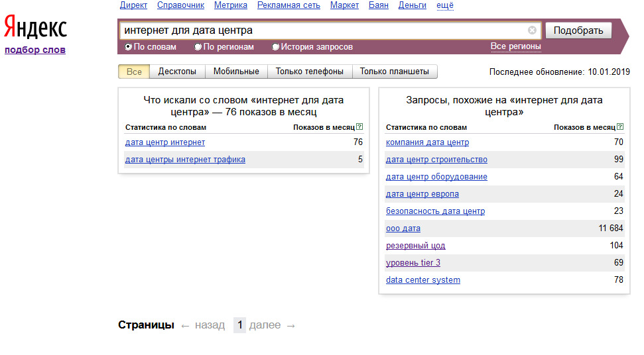
Task: Switch to the 'Только планшеты' tab
Action: coord(394,72)
